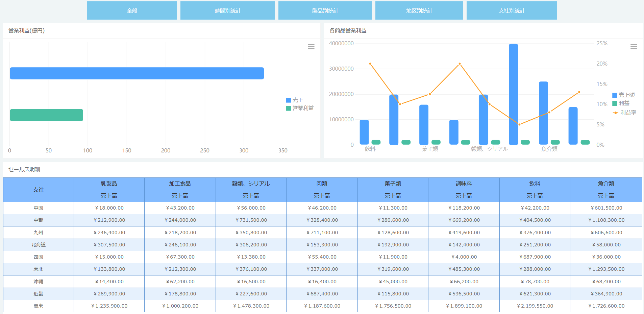Toggle the 営業利益 legend item

300,108
